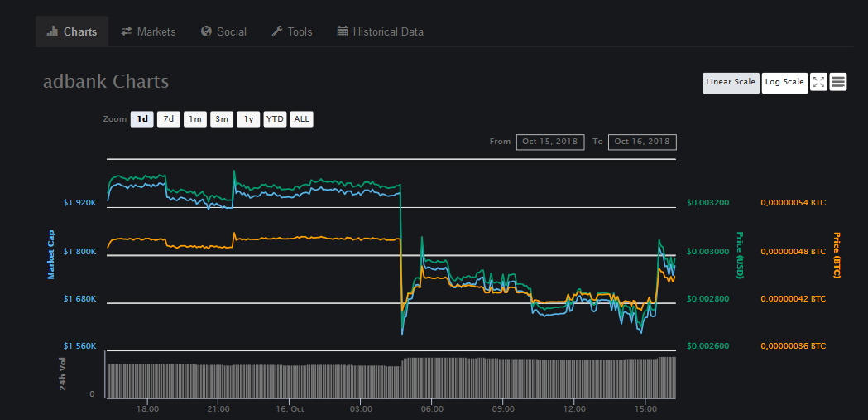Select the 1d zoom range
Screen dimensions: 868x420
tap(142, 119)
